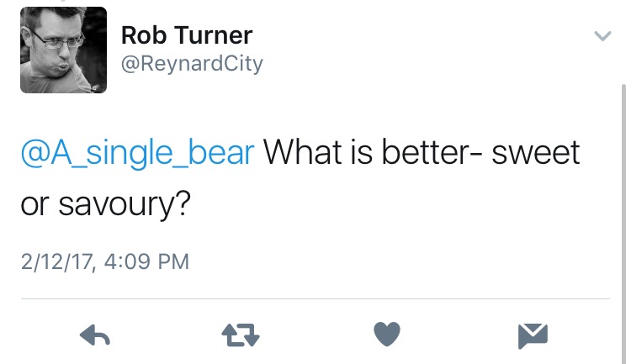View the profile of @ReynardCity
This screenshot has width=631, height=364.
[192, 64]
